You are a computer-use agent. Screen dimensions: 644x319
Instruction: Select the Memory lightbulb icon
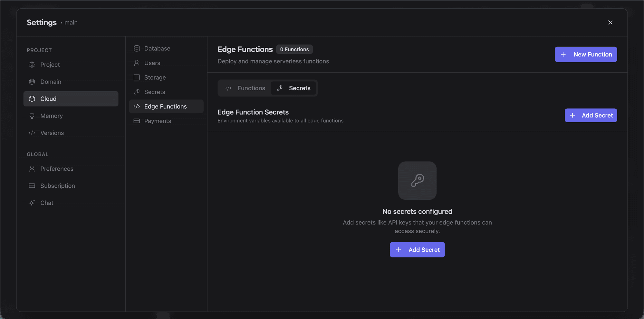pos(32,115)
